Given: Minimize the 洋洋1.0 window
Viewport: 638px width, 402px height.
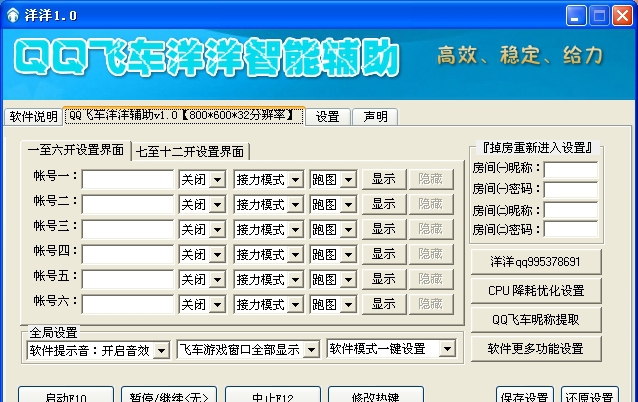Looking at the screenshot, I should 576,16.
